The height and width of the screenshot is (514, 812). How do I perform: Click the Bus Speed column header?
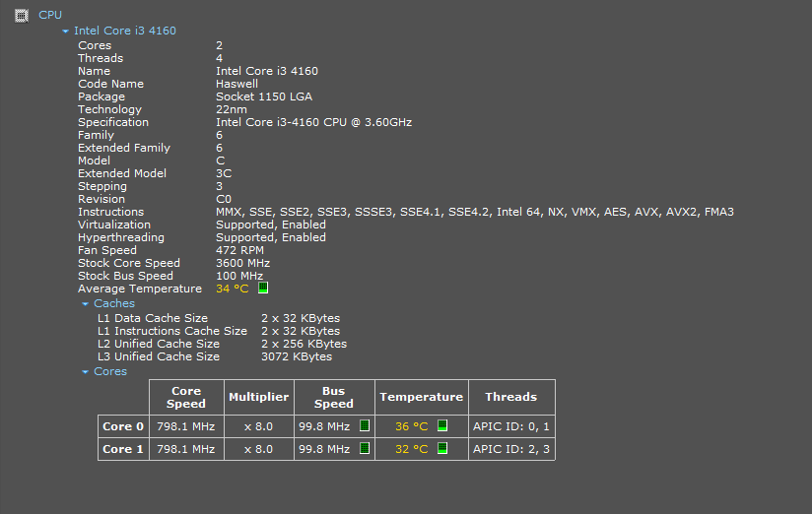click(x=334, y=397)
